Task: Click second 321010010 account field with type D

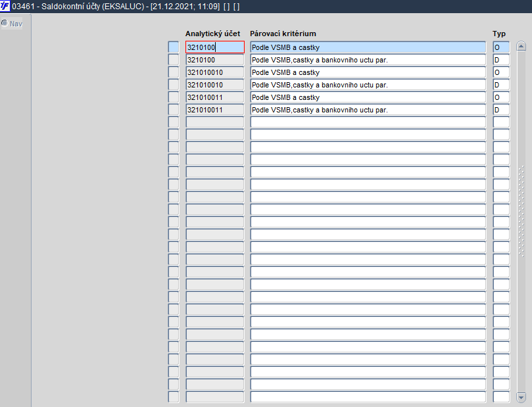Action: tap(215, 85)
